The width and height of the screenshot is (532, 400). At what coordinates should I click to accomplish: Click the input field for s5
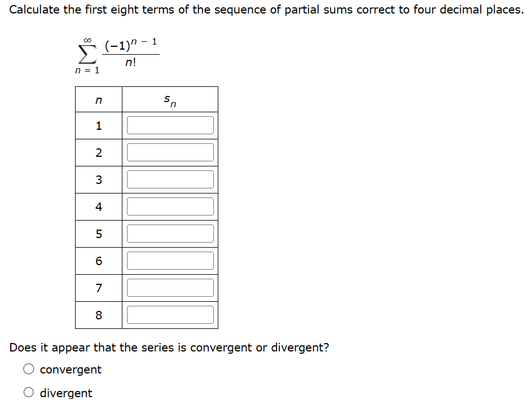(x=170, y=233)
